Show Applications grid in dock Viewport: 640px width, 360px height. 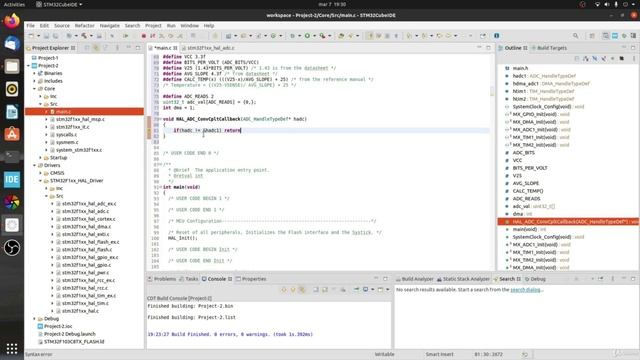click(12, 348)
